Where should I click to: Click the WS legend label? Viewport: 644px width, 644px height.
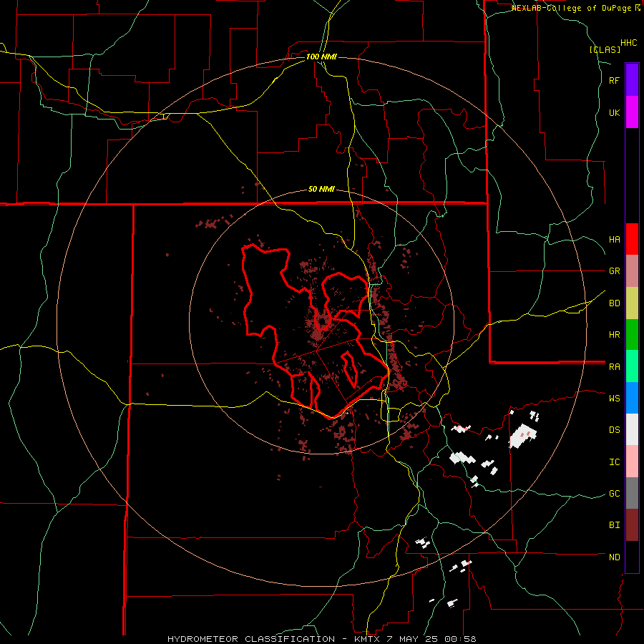(x=614, y=399)
